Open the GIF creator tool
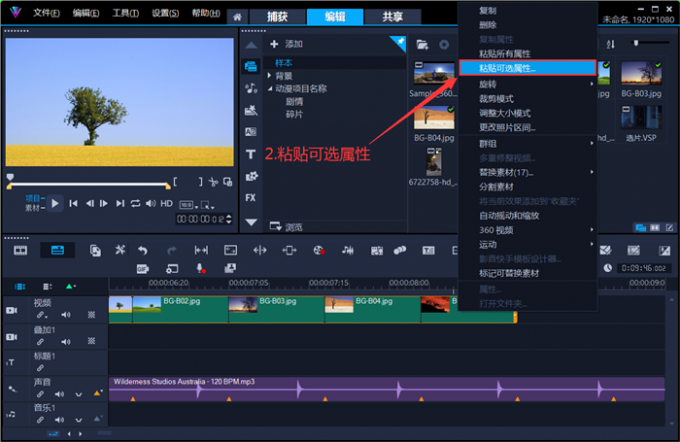 (143, 269)
